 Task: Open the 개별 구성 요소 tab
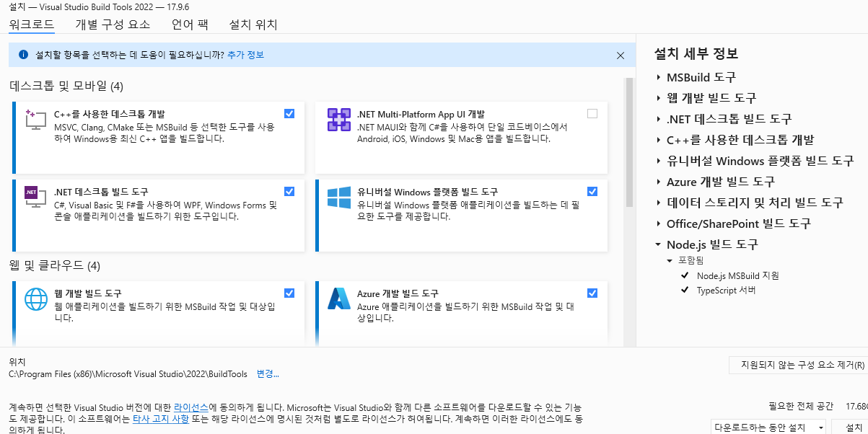[x=113, y=25]
